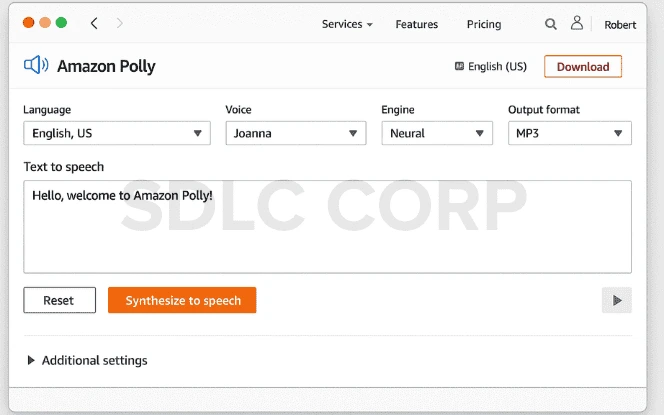The height and width of the screenshot is (415, 664).
Task: Click the Download button
Action: click(x=583, y=66)
